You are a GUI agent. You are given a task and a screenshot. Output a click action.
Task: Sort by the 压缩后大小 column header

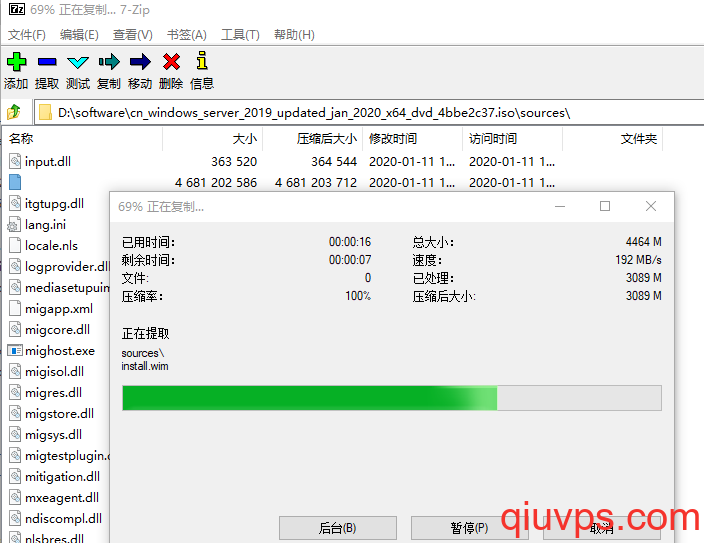[312, 139]
